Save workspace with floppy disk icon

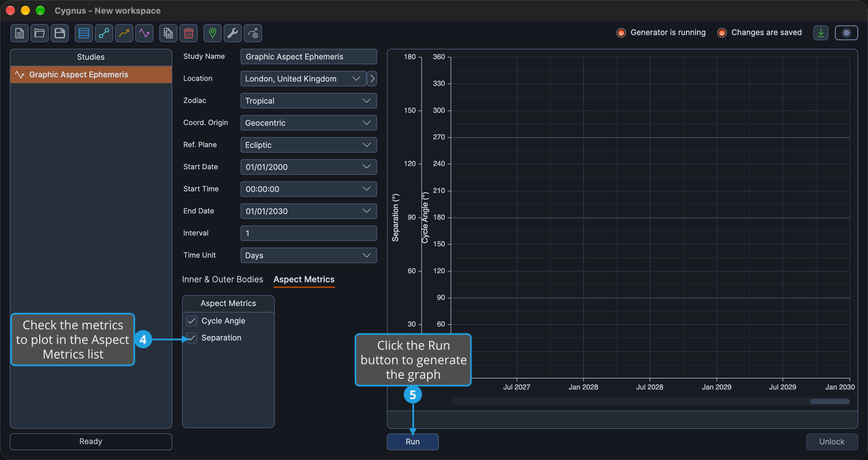click(60, 33)
